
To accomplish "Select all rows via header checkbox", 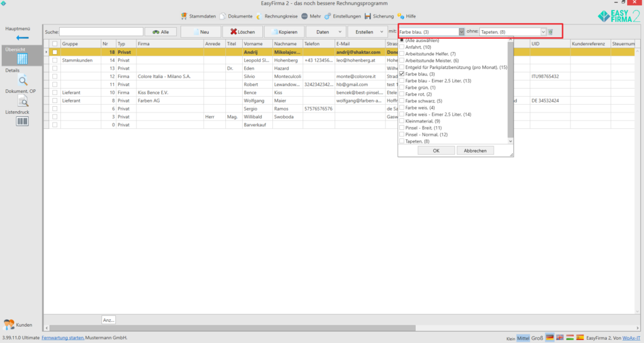I will (55, 43).
